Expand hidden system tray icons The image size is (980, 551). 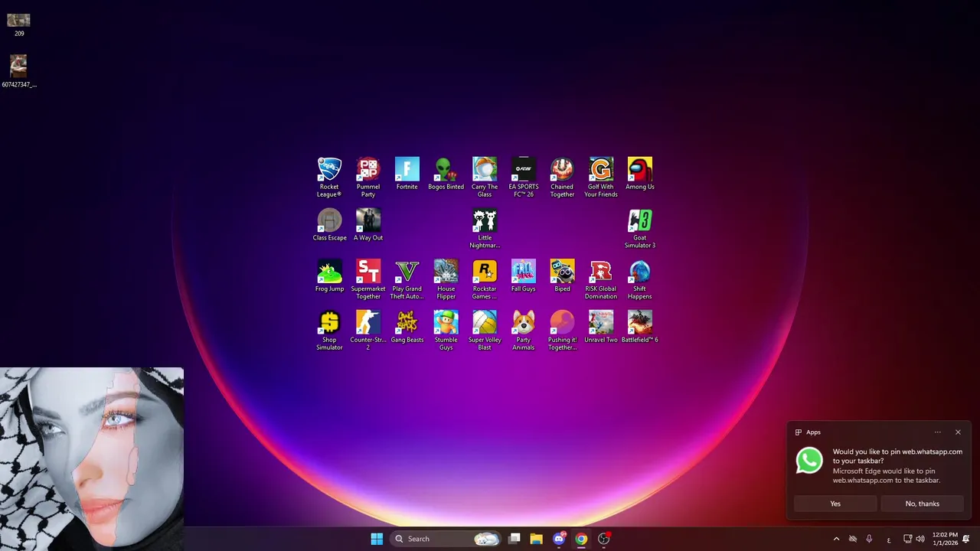[836, 539]
